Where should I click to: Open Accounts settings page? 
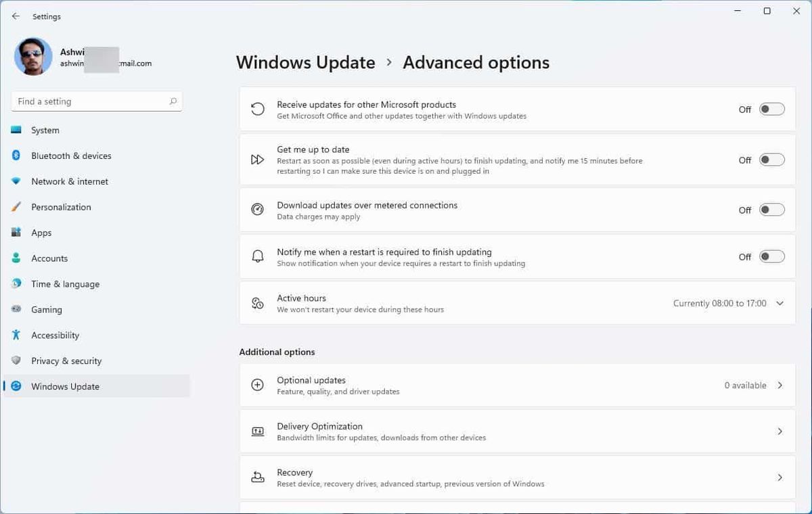coord(97,258)
